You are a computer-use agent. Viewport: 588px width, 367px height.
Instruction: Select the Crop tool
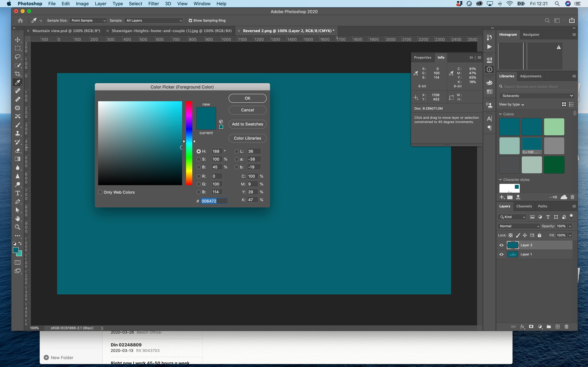[18, 74]
